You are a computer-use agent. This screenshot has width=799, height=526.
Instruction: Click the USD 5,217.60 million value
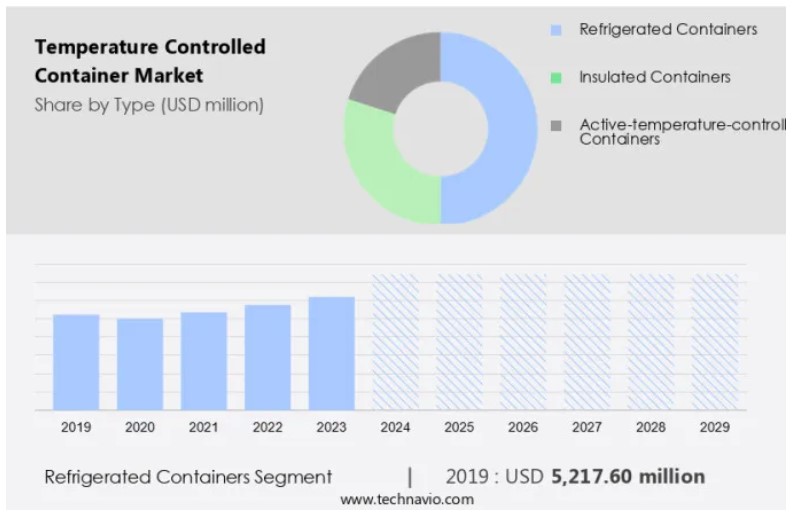(628, 477)
